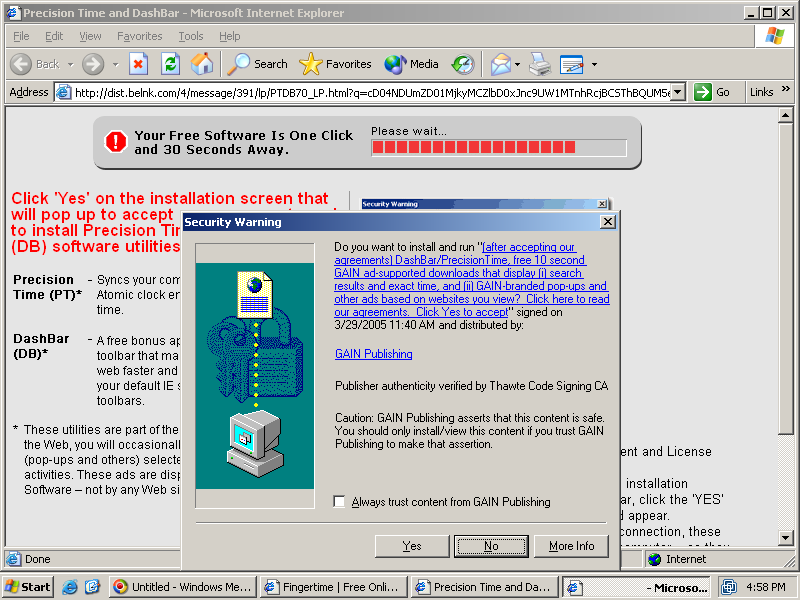Image resolution: width=800 pixels, height=600 pixels.
Task: Close the Security Warning dialog
Action: coord(608,222)
